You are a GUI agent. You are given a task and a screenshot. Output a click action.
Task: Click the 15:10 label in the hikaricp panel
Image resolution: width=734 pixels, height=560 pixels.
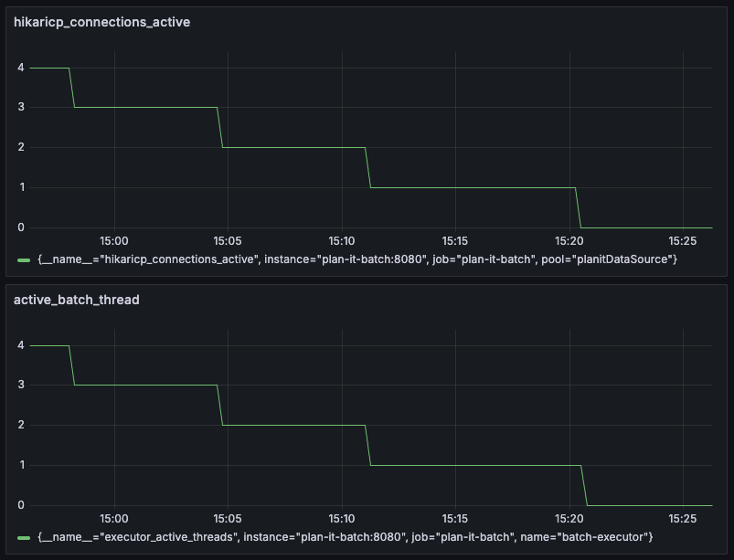[x=341, y=241]
